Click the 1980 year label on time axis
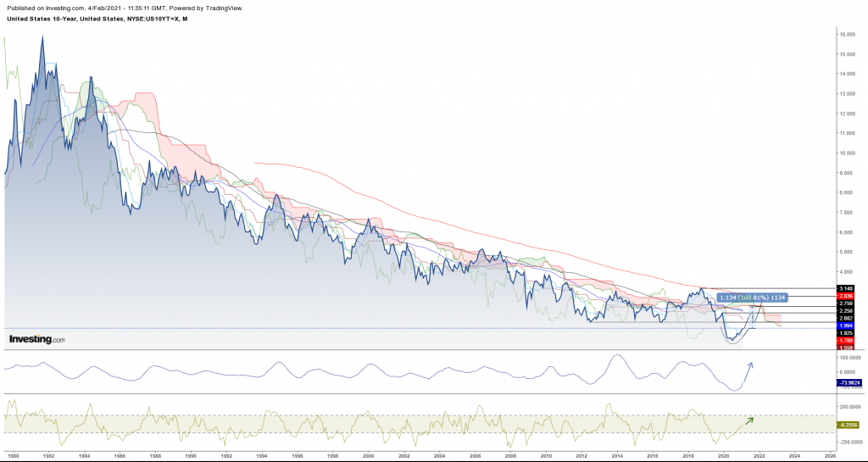Screen dimensions: 868x462 [x=14, y=457]
